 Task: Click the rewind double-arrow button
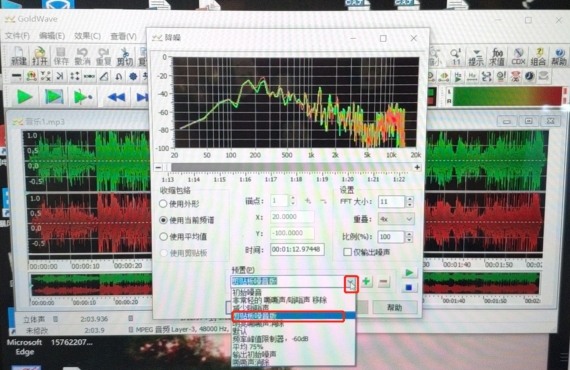pyautogui.click(x=117, y=97)
